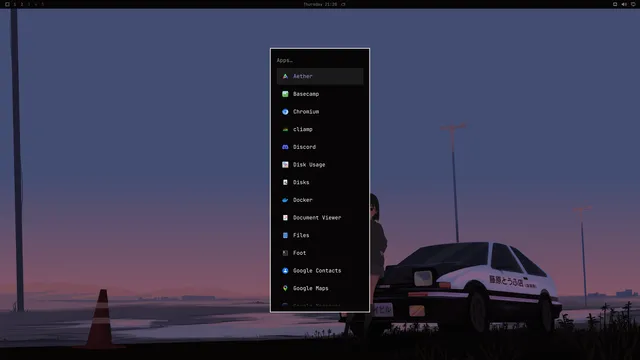Launch Files from the folder icon
The height and width of the screenshot is (360, 640).
[x=285, y=235]
